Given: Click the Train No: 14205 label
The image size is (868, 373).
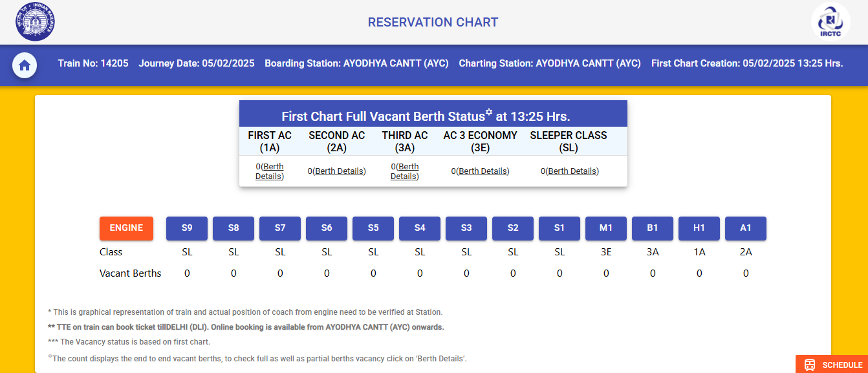Looking at the screenshot, I should [x=92, y=63].
